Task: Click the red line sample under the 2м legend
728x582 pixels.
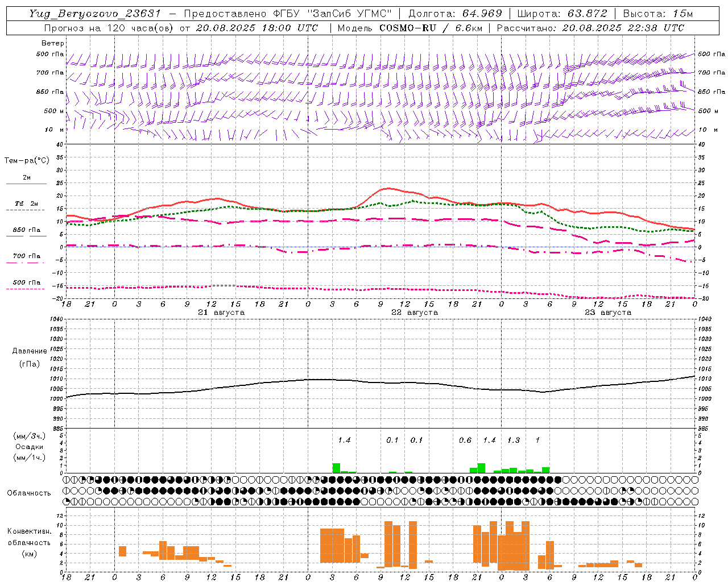Action: tap(26, 184)
